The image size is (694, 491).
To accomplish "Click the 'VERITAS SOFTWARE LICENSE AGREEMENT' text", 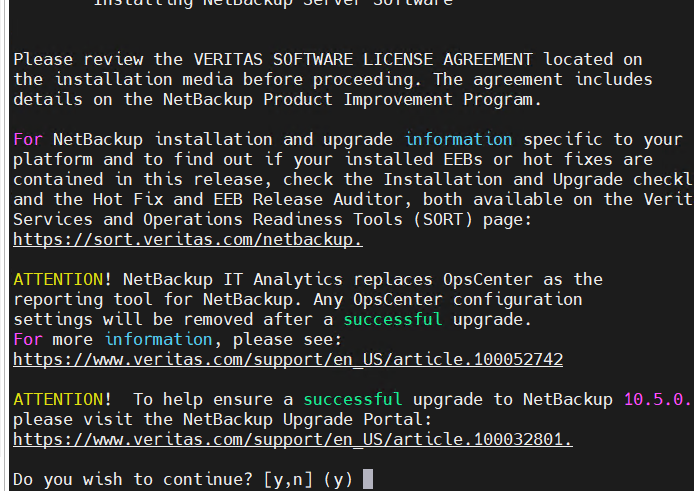I will 363,59.
